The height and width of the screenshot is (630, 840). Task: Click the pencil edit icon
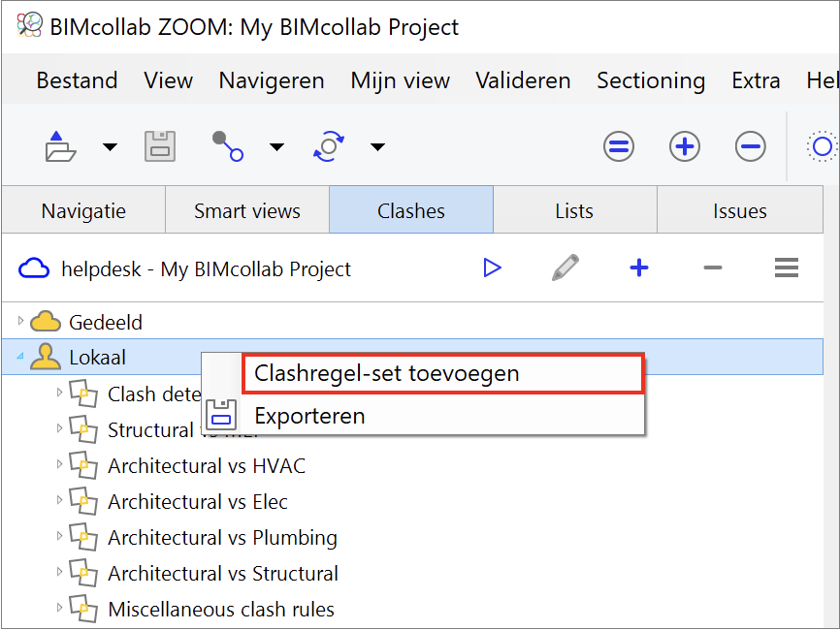coord(565,268)
